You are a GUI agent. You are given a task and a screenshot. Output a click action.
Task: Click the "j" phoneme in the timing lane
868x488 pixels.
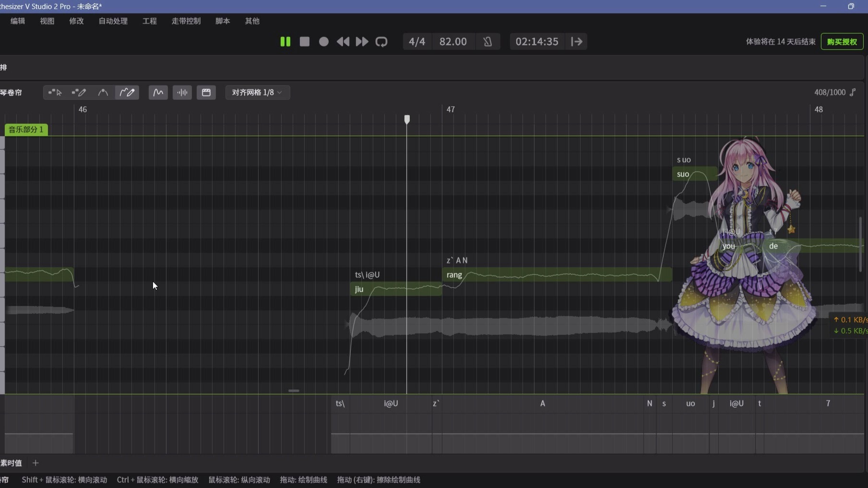click(x=713, y=404)
